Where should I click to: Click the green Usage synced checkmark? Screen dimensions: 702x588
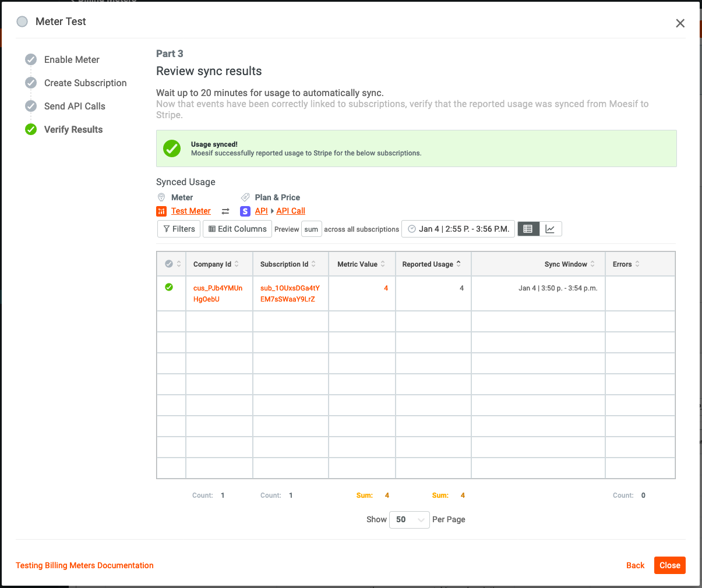pos(172,148)
